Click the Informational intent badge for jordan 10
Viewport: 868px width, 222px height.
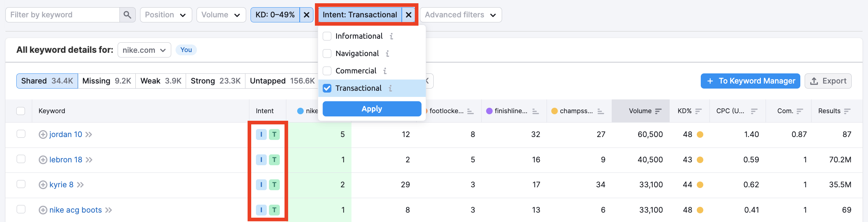tap(261, 135)
